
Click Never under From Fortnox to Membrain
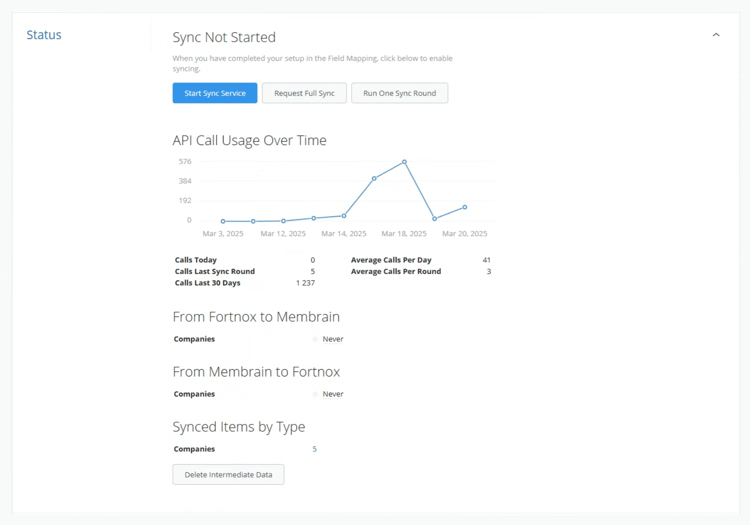[x=333, y=339]
